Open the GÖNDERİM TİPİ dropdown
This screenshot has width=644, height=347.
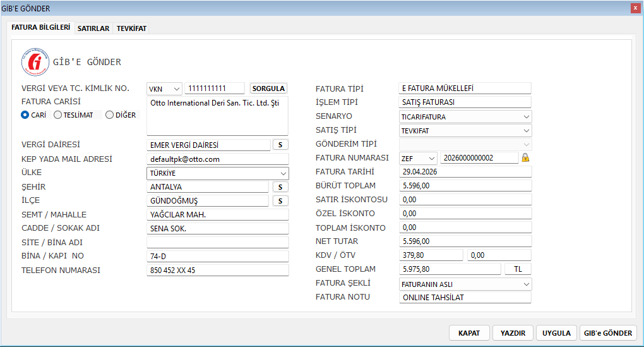pyautogui.click(x=465, y=145)
